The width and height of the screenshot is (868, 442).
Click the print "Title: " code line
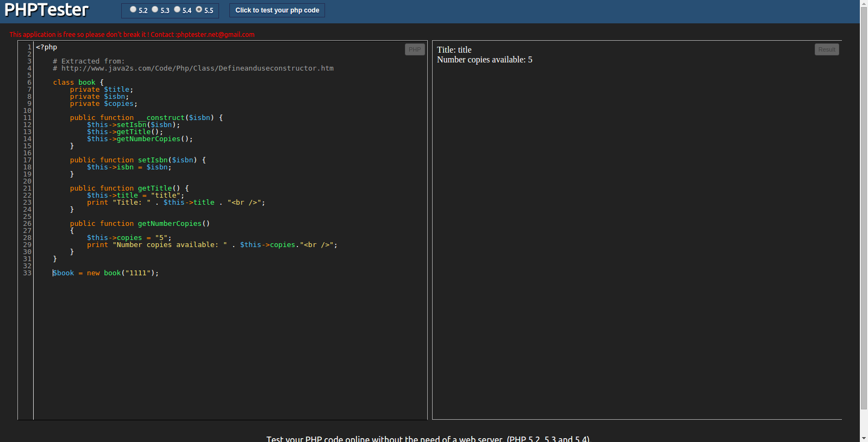tap(176, 203)
